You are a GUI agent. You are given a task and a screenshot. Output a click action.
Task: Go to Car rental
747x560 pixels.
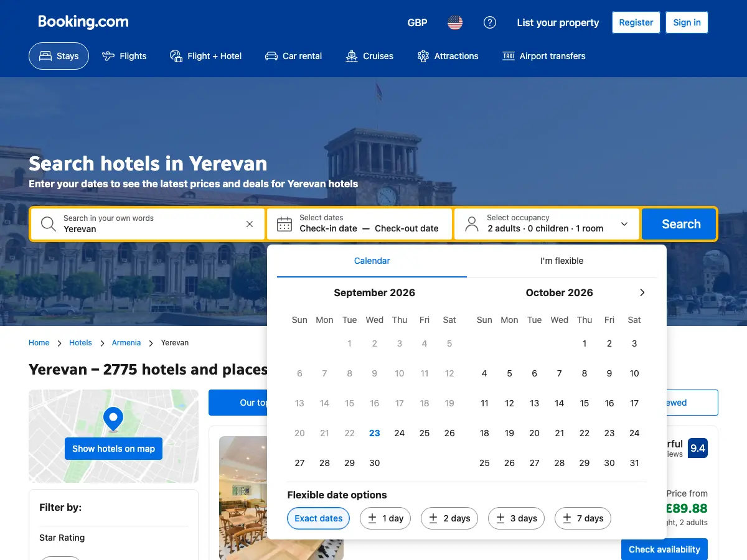(x=293, y=56)
